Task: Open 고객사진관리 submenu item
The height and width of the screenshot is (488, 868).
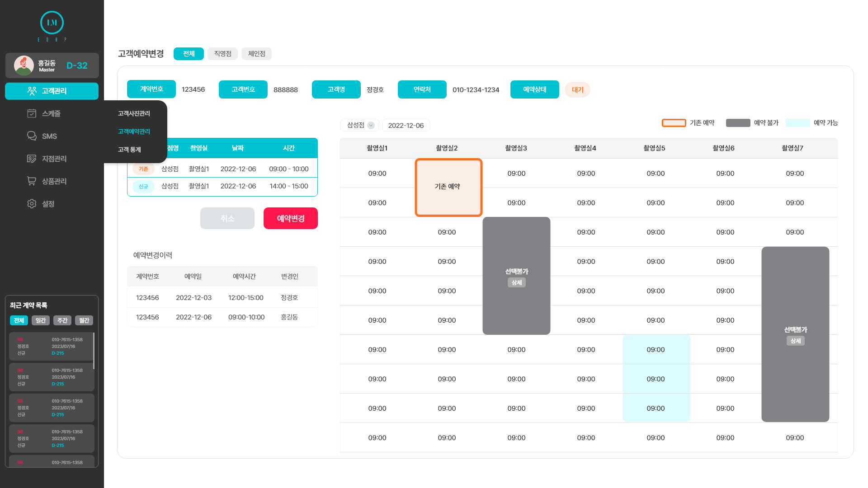Action: pos(134,113)
